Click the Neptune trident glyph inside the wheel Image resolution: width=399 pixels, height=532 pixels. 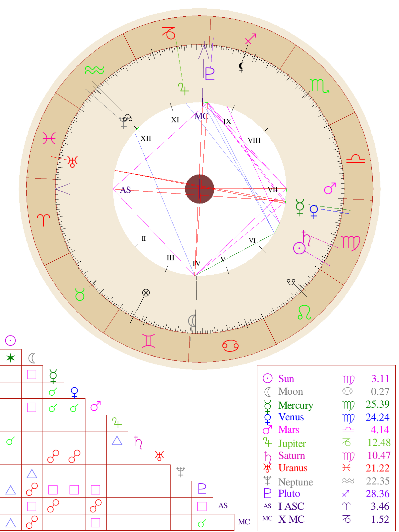click(123, 123)
